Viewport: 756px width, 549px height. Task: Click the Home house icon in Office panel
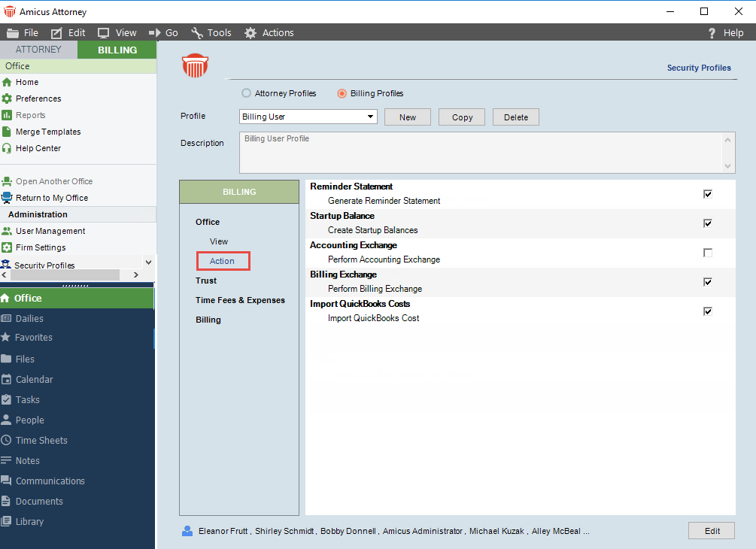[7, 82]
